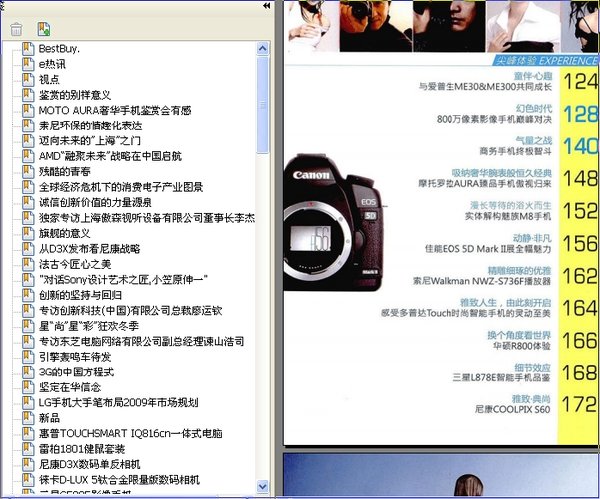Image resolution: width=600 pixels, height=499 pixels.
Task: Open bookmark AMD"融聚未来"战略在中国启航
Action: [x=110, y=156]
